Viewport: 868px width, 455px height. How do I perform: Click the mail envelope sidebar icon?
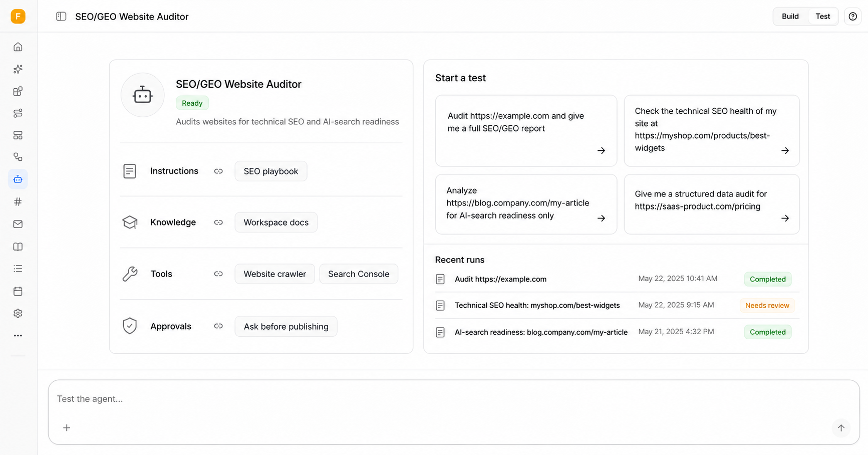[x=18, y=224]
